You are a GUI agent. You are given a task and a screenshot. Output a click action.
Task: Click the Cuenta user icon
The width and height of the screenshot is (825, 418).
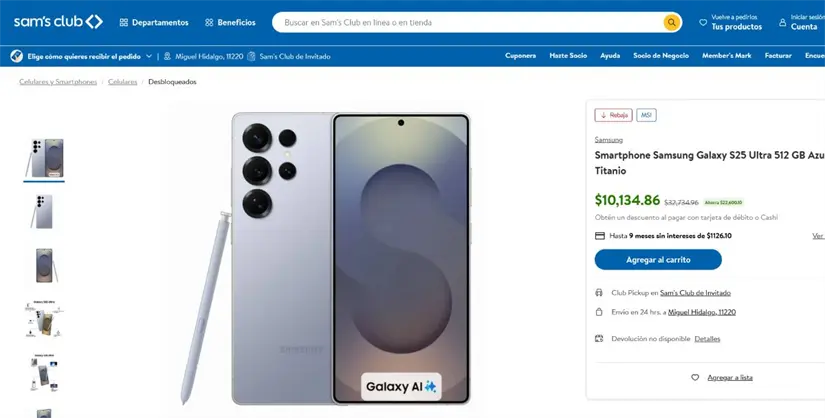[783, 22]
